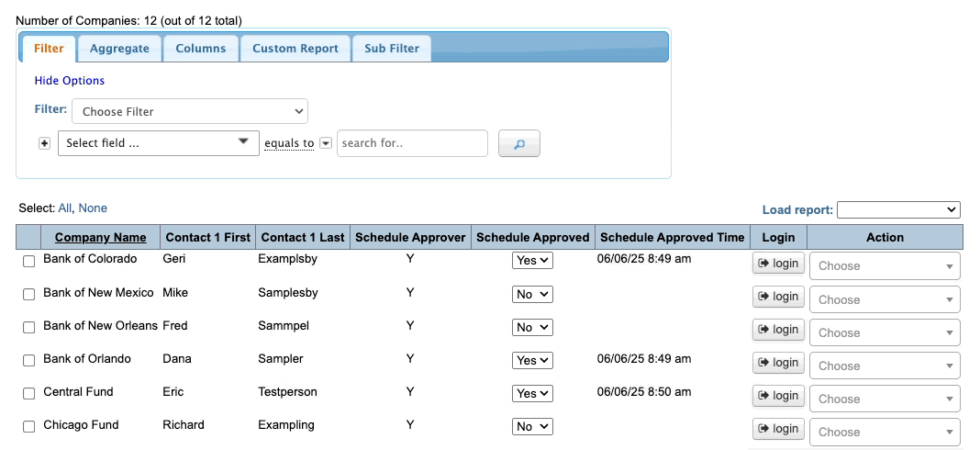Open Schedule Approved dropdown for Bank of New Mexico
980x450 pixels.
[x=532, y=294]
